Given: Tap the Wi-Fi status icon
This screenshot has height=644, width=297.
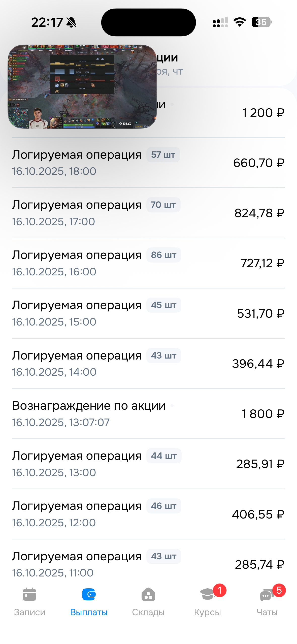Looking at the screenshot, I should 240,22.
